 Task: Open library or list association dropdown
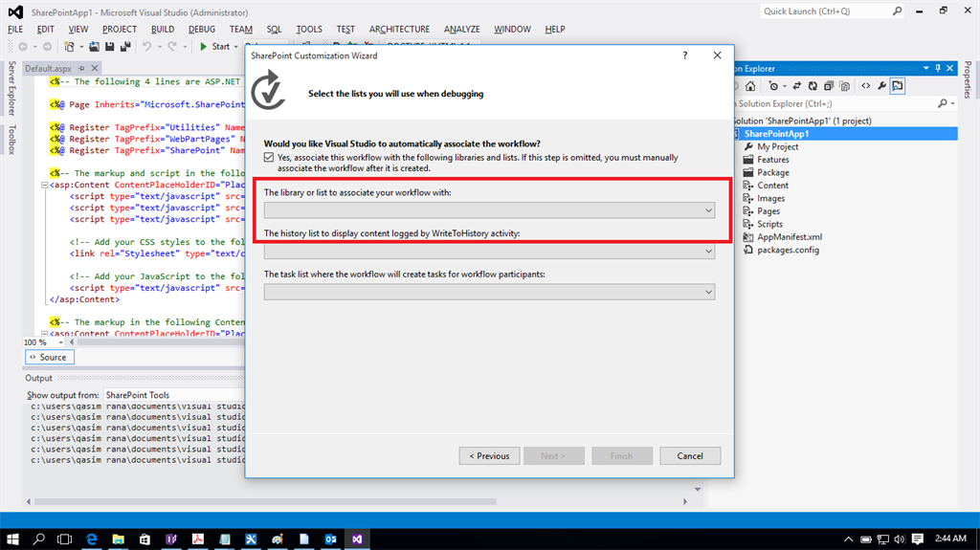pyautogui.click(x=489, y=210)
